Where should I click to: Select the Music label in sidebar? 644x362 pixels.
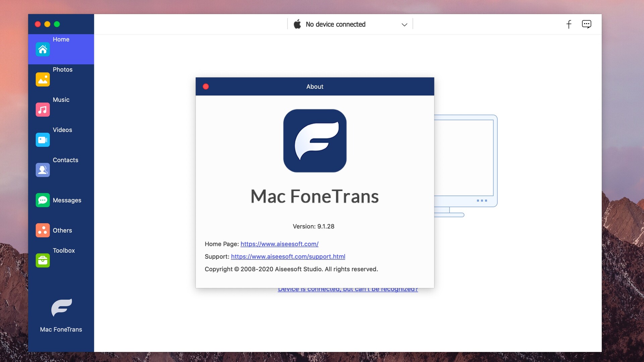61,100
